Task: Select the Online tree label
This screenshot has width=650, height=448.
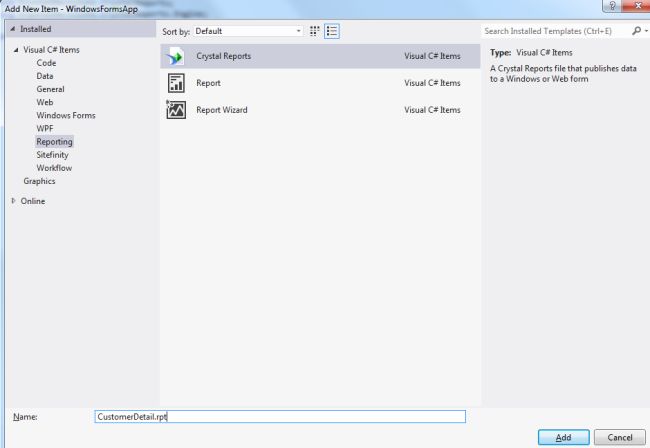Action: tap(33, 201)
